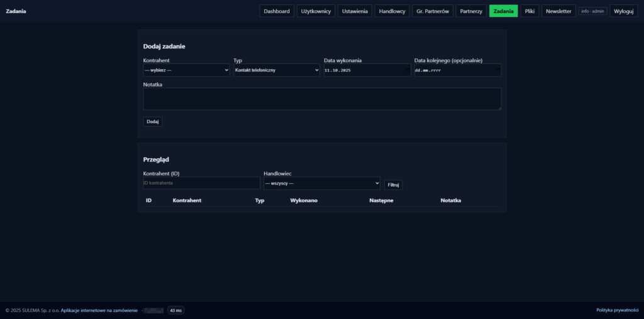Open the Typ dropdown showing Kontakt telefoniczny
Viewport: 644px width, 319px height.
pos(277,70)
